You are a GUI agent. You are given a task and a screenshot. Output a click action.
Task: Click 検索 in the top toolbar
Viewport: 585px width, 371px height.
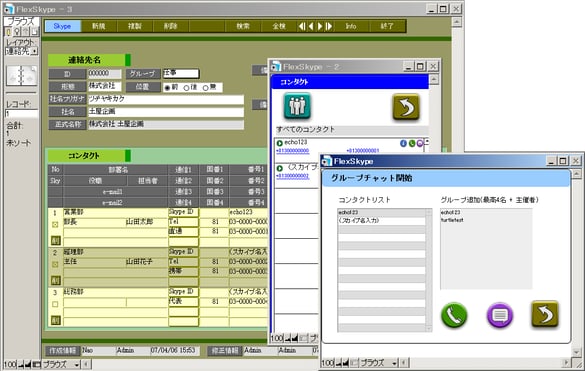click(x=243, y=26)
